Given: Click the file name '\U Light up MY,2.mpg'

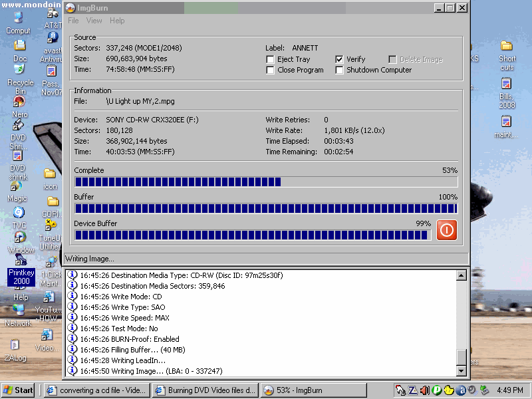Looking at the screenshot, I should coord(140,101).
